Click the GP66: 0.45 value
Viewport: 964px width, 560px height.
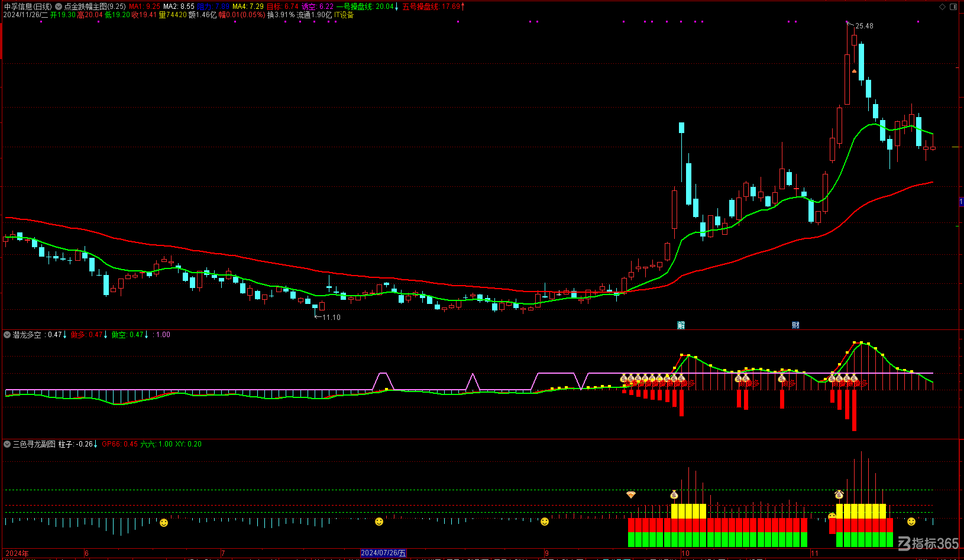pyautogui.click(x=119, y=444)
